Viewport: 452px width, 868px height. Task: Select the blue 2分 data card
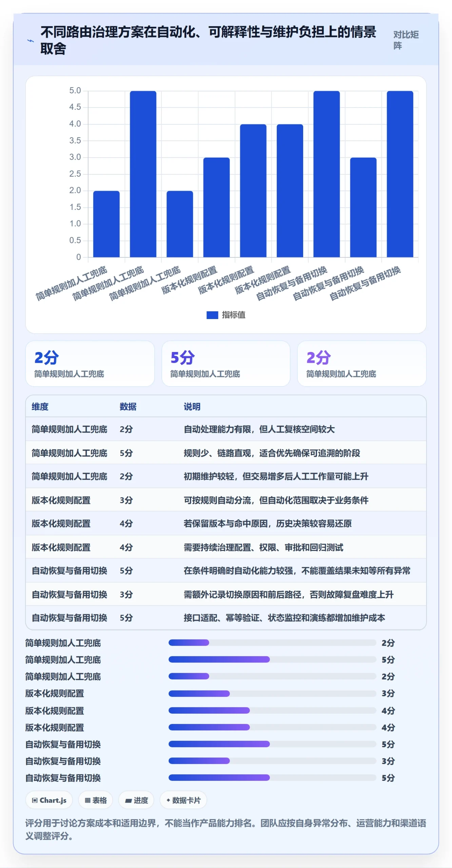pyautogui.click(x=90, y=363)
